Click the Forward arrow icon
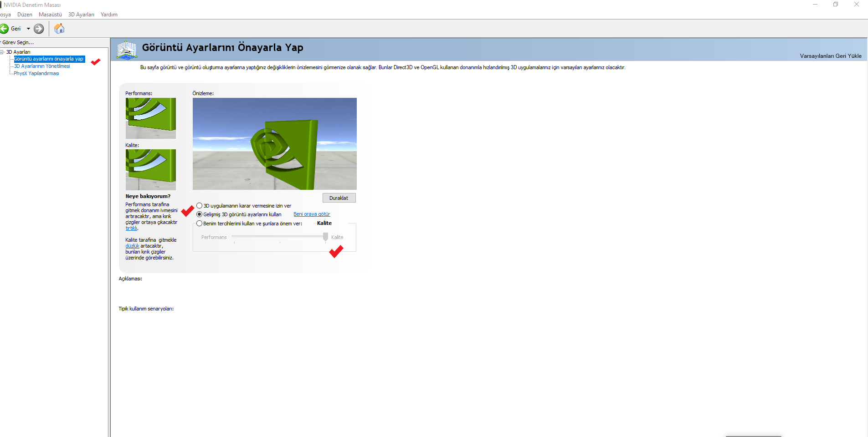Viewport: 868px width, 437px height. (39, 29)
